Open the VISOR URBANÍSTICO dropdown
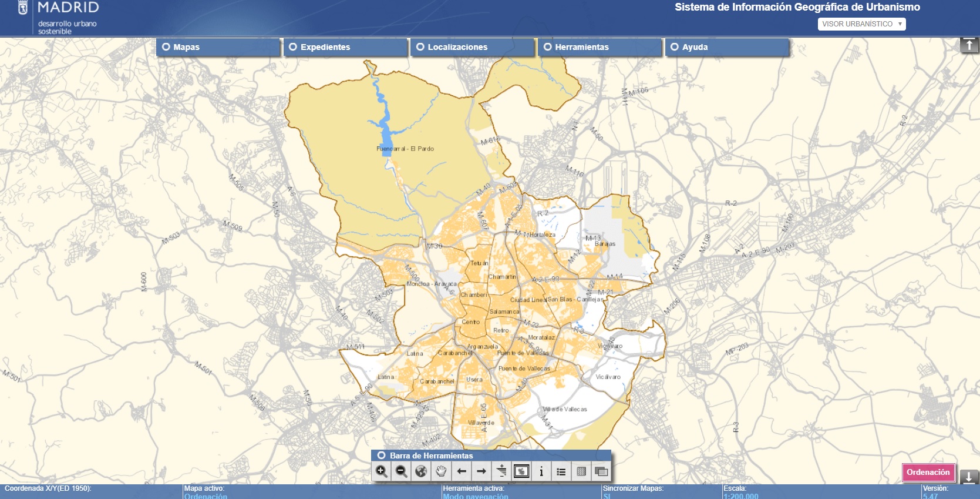 [861, 24]
